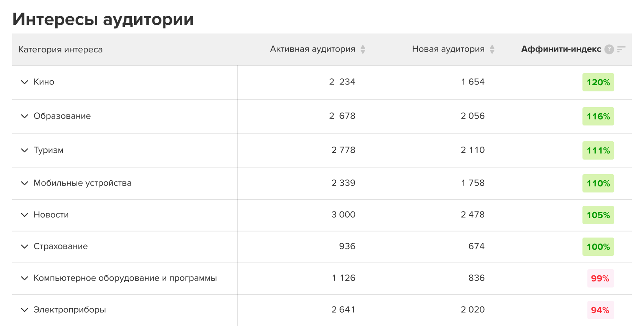Expand the Образование category chevron
The height and width of the screenshot is (335, 644).
click(x=24, y=116)
